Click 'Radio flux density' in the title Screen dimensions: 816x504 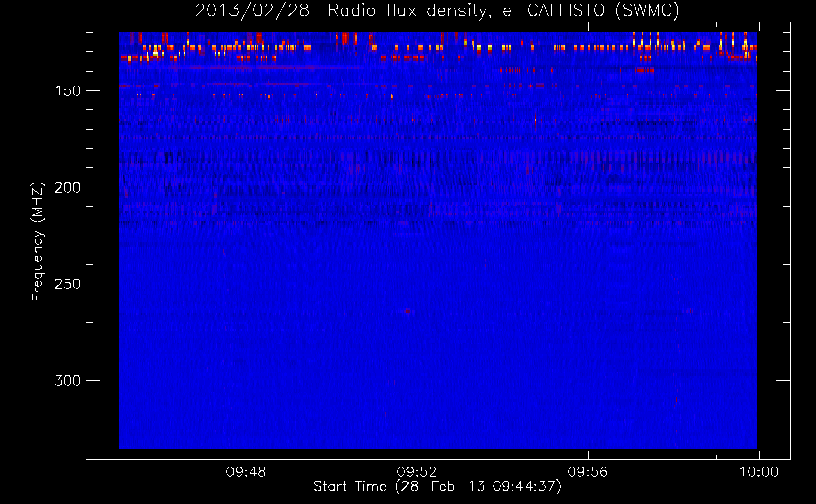pyautogui.click(x=409, y=11)
